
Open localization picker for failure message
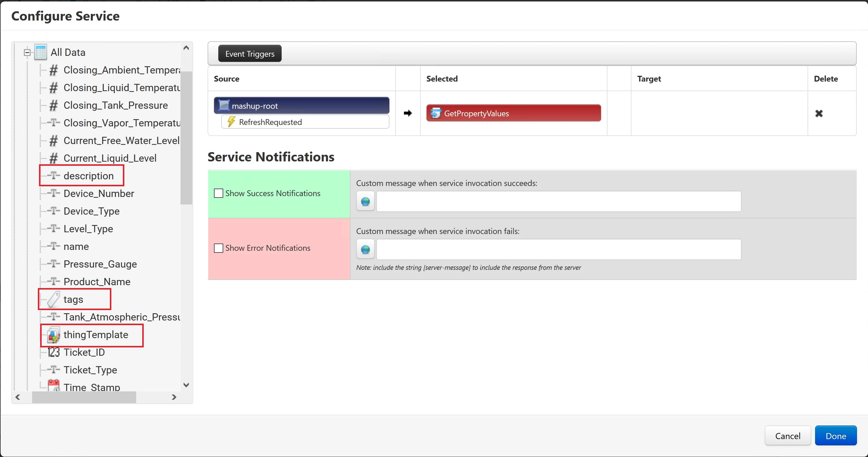(365, 249)
